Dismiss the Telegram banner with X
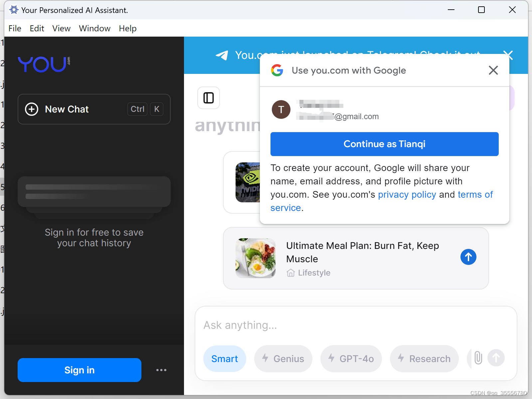 click(x=508, y=55)
